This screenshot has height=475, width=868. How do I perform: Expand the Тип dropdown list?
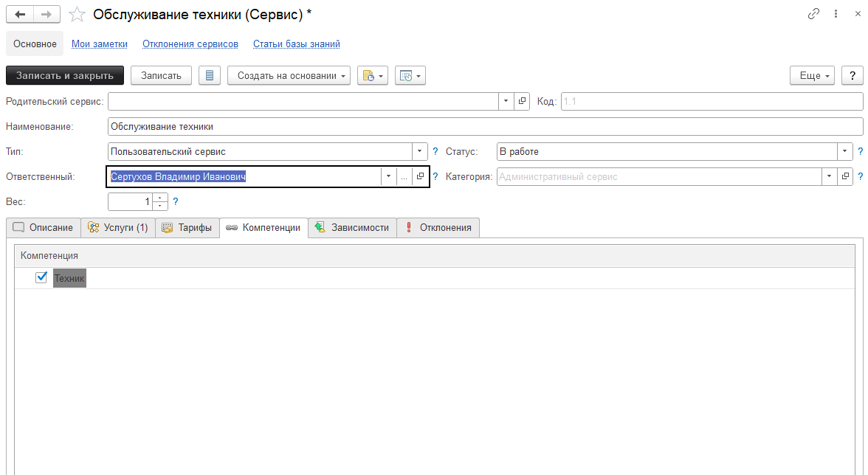[420, 151]
